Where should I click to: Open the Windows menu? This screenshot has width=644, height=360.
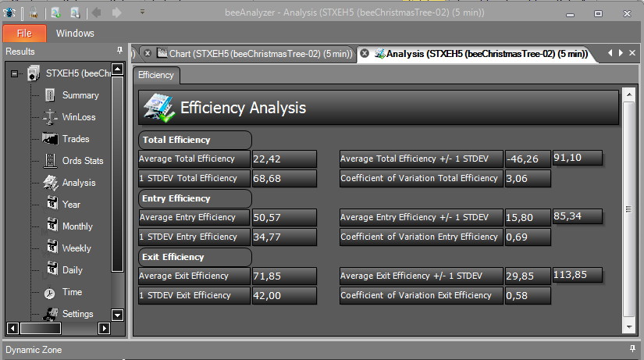point(75,34)
